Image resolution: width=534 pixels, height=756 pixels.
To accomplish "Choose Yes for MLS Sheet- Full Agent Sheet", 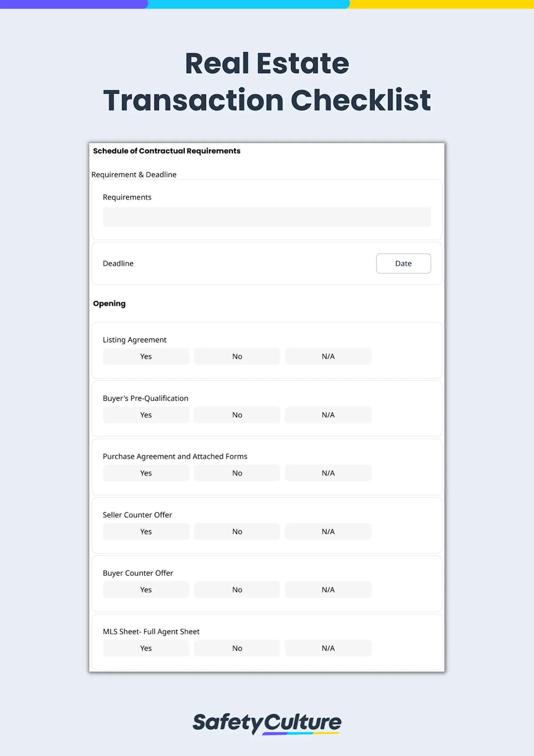I will [146, 648].
